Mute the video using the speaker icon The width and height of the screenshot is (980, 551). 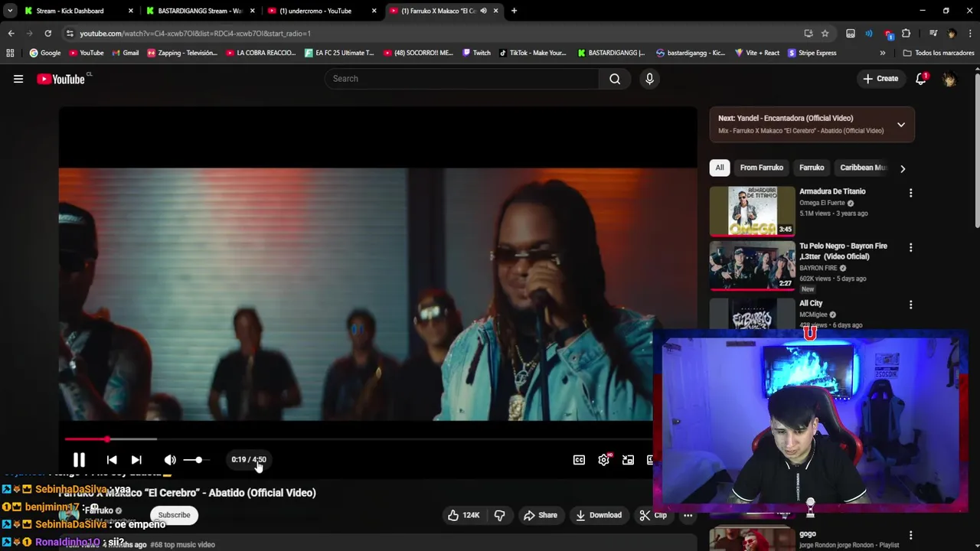pos(170,460)
